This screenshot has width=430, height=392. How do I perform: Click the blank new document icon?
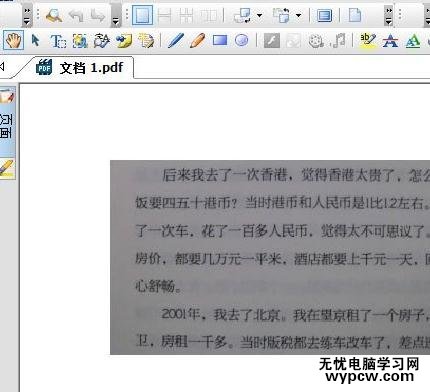point(355,15)
